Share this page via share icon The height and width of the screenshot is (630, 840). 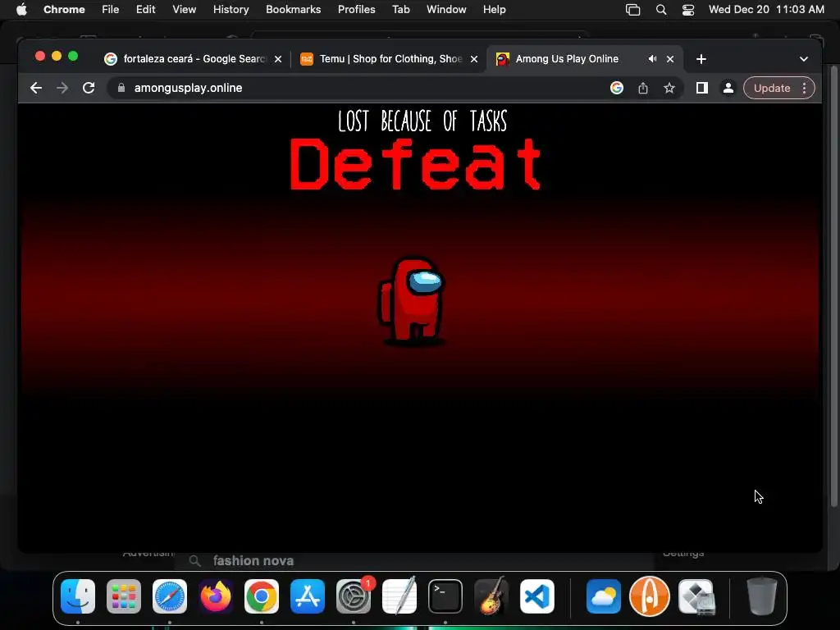click(643, 88)
